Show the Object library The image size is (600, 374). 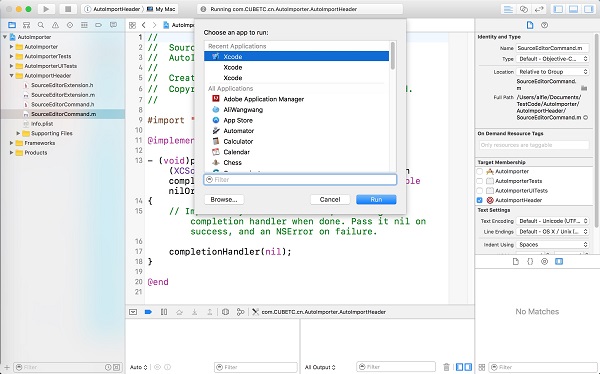coord(545,262)
